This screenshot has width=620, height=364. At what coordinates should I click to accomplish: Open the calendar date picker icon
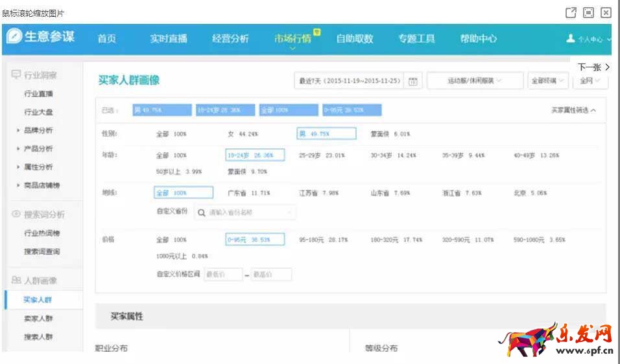[413, 81]
